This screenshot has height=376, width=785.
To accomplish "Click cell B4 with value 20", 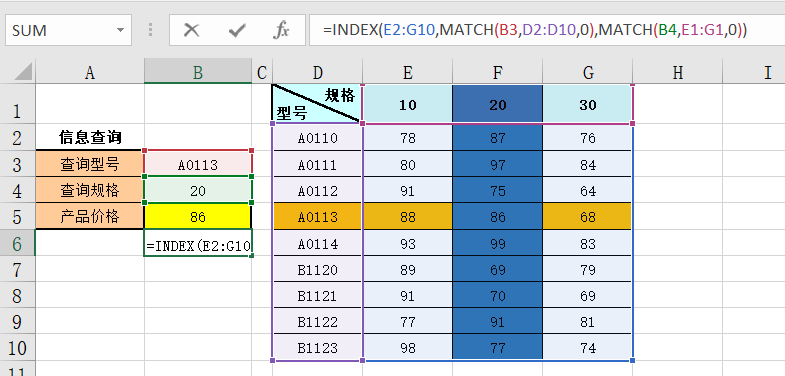I will click(198, 190).
